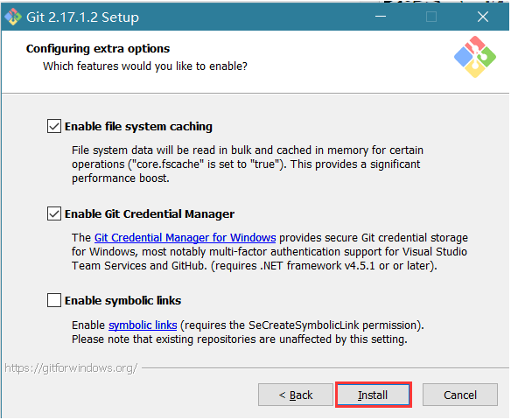The height and width of the screenshot is (420, 511).
Task: Go back with the Back button
Action: point(296,395)
